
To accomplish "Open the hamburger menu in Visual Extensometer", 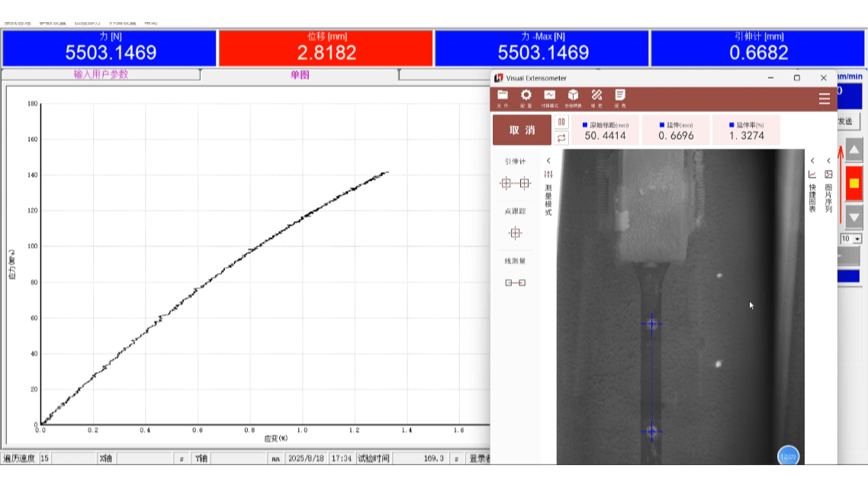I will click(x=824, y=99).
